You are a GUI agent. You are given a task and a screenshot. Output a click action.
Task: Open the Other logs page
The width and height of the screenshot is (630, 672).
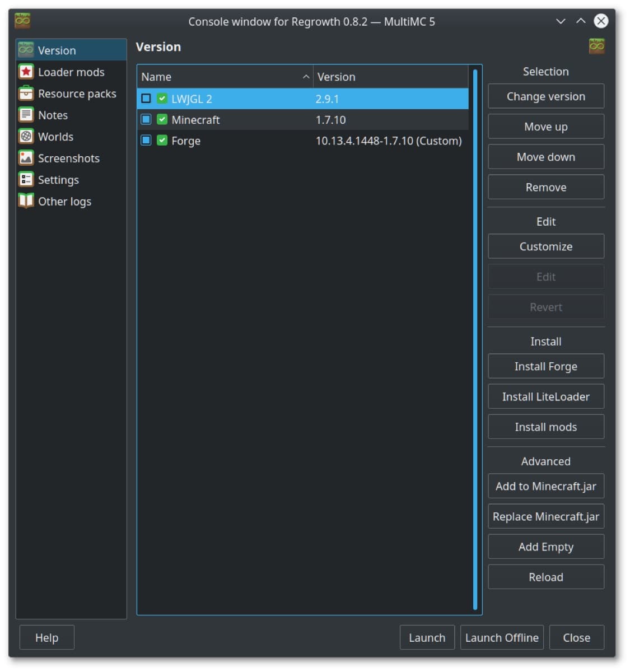point(71,200)
